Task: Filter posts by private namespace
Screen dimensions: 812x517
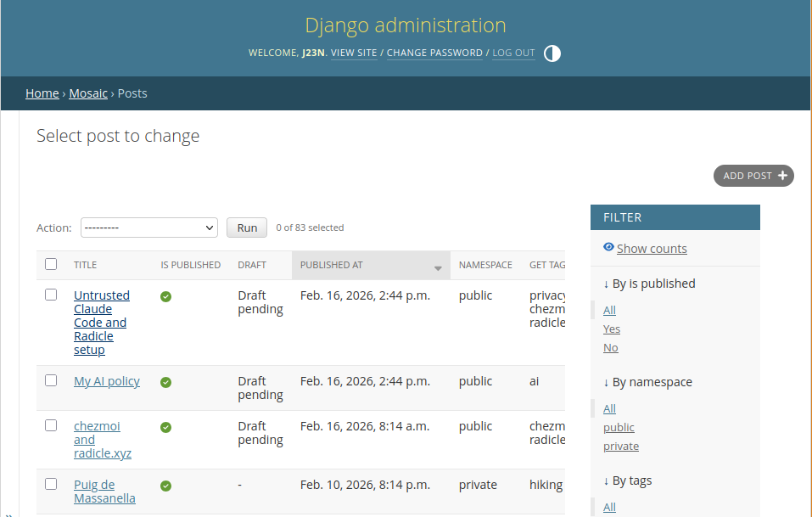Action: point(621,447)
